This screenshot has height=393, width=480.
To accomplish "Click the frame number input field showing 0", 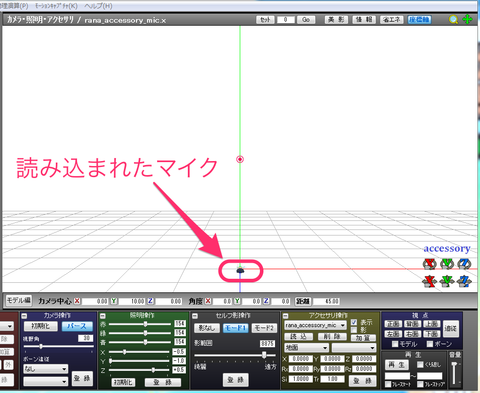I will point(286,20).
